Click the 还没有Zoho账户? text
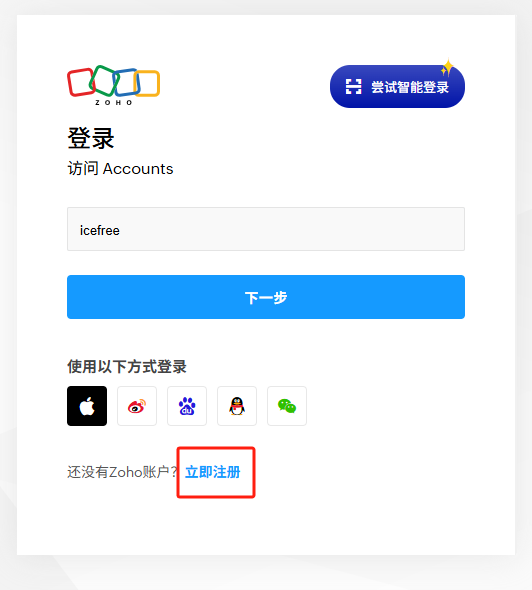Image resolution: width=532 pixels, height=590 pixels. [x=122, y=472]
